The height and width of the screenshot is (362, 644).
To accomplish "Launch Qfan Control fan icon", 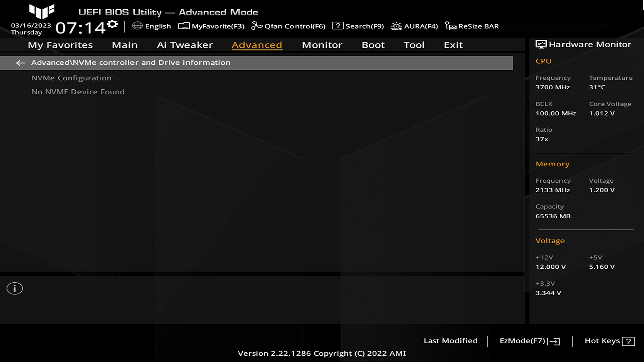I will tap(257, 26).
